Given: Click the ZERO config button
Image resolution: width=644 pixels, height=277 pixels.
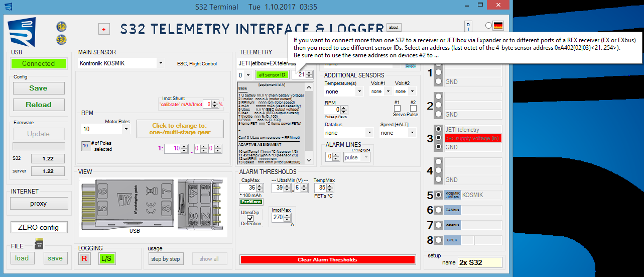Looking at the screenshot, I should click(39, 227).
